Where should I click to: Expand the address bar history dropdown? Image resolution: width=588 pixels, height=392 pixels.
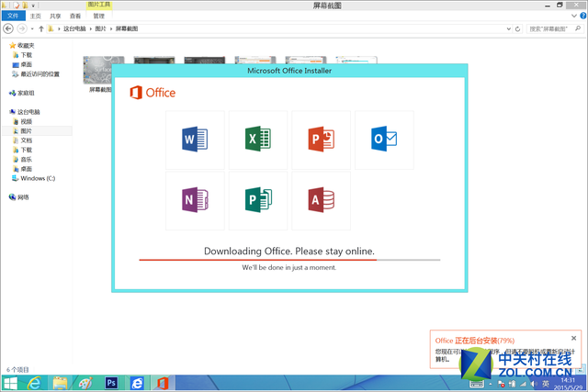tap(508, 28)
